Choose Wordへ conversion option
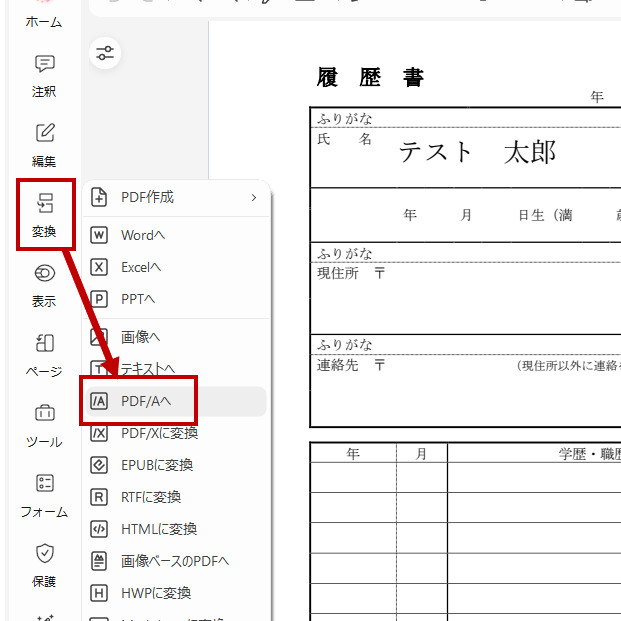The height and width of the screenshot is (621, 621). (x=176, y=235)
